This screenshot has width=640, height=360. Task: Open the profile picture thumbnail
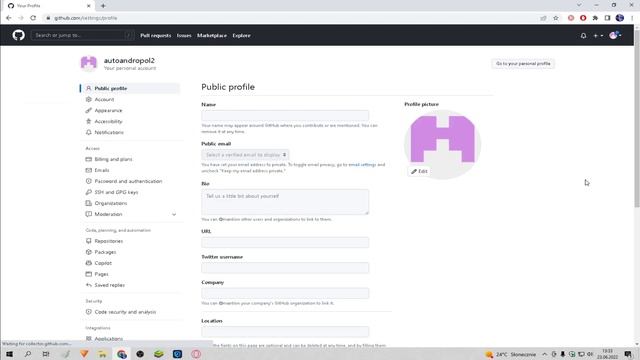pyautogui.click(x=442, y=144)
